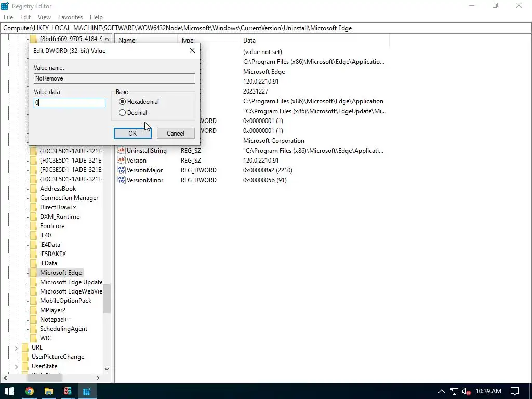The height and width of the screenshot is (399, 532).
Task: Click the DXM_Runtime folder icon
Action: pos(33,217)
